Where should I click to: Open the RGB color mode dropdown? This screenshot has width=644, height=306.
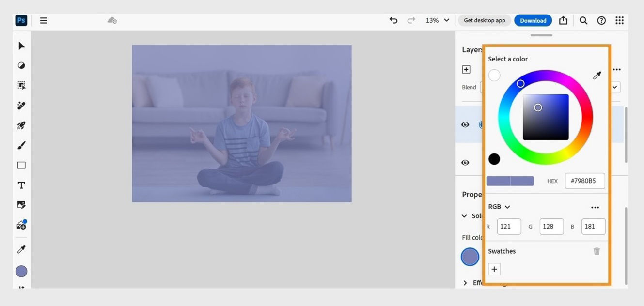499,206
